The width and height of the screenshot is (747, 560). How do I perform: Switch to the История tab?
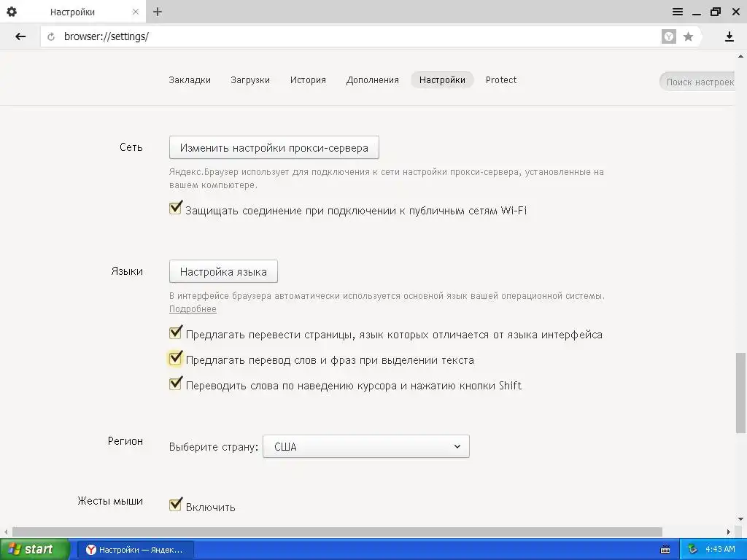pos(308,80)
